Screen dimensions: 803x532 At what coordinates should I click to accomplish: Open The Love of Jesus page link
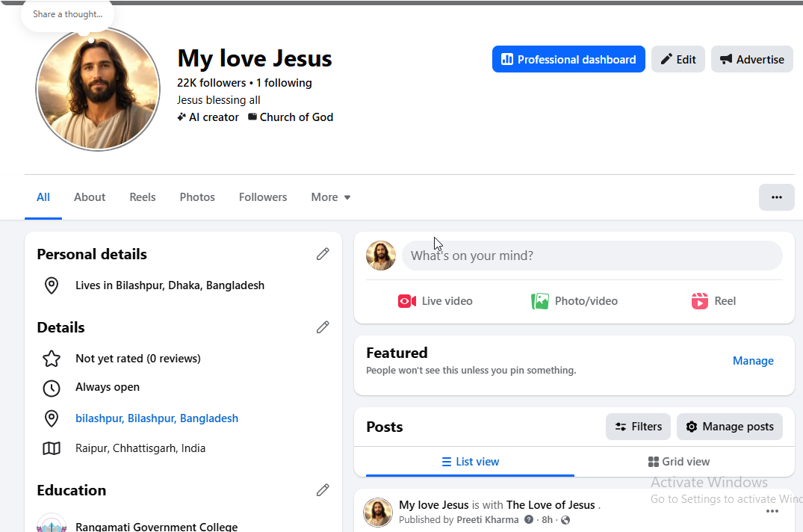point(551,505)
